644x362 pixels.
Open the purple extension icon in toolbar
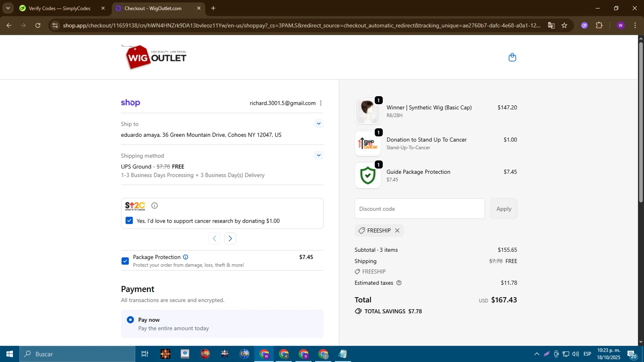tap(584, 25)
